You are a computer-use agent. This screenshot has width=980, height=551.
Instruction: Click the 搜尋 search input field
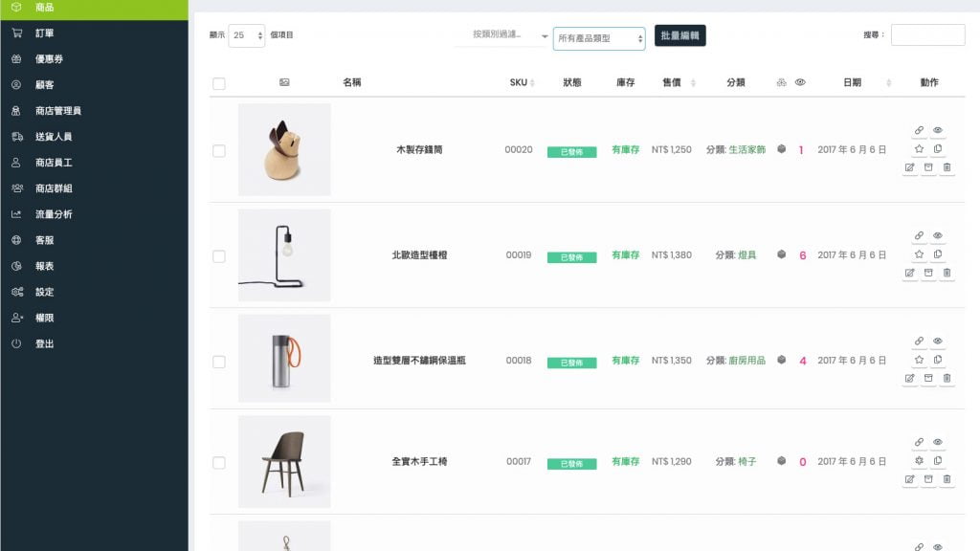927,35
